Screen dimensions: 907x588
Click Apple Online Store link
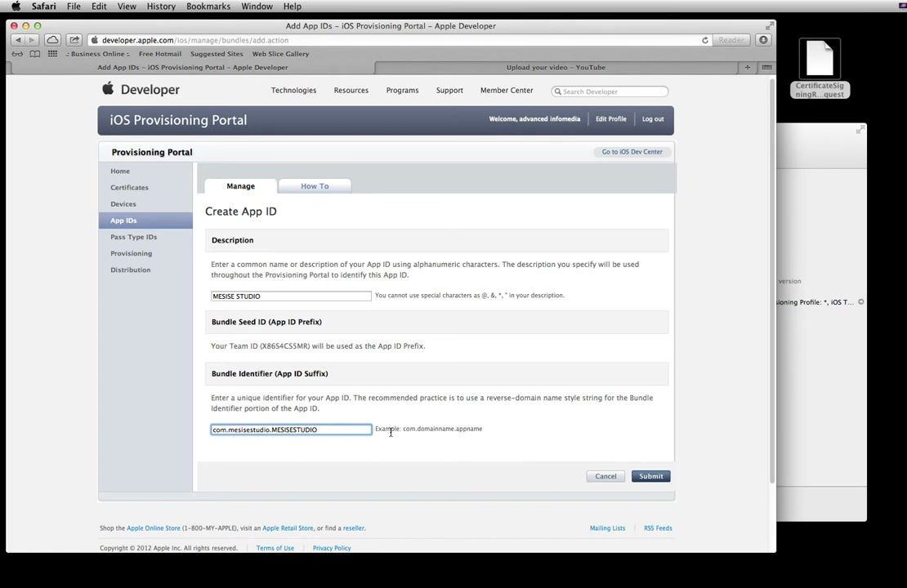[x=154, y=528]
